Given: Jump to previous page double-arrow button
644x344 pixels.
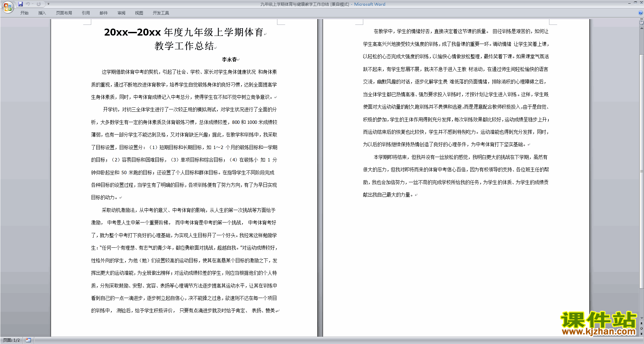Looking at the screenshot, I should (x=642, y=323).
